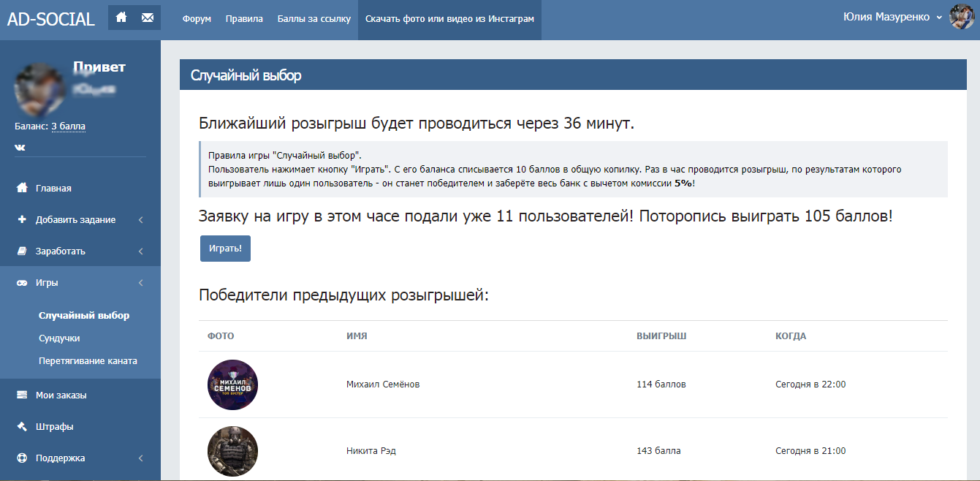Viewport: 980px width, 481px height.
Task: Click the lifebuoy icon beside Поддержка
Action: click(22, 458)
